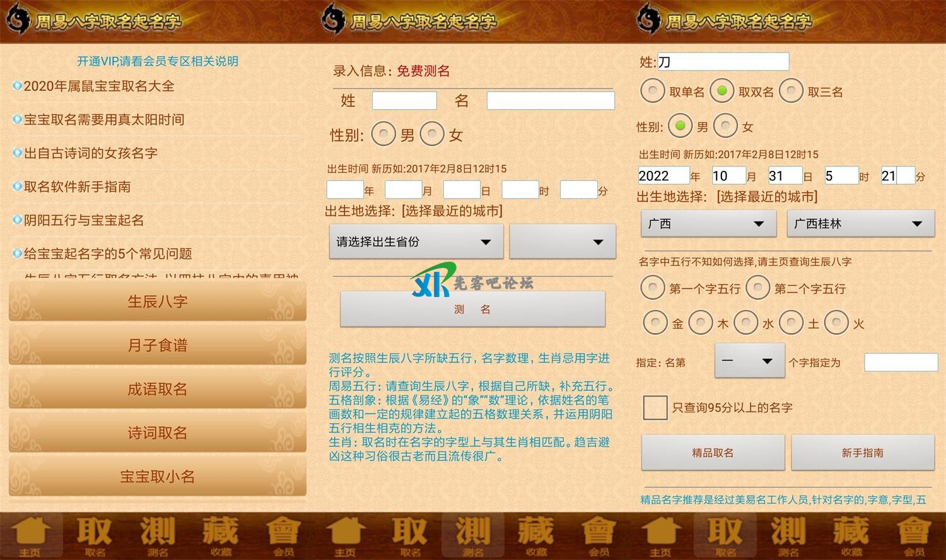946x560 pixels.
Task: Select the 取单名 radio button
Action: (x=652, y=91)
